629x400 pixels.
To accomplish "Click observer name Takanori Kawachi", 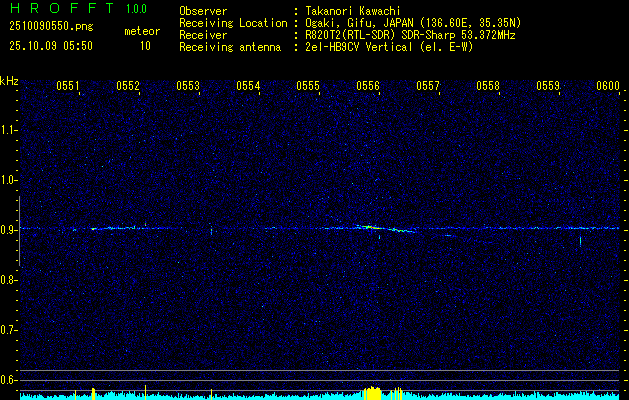I will point(353,11).
